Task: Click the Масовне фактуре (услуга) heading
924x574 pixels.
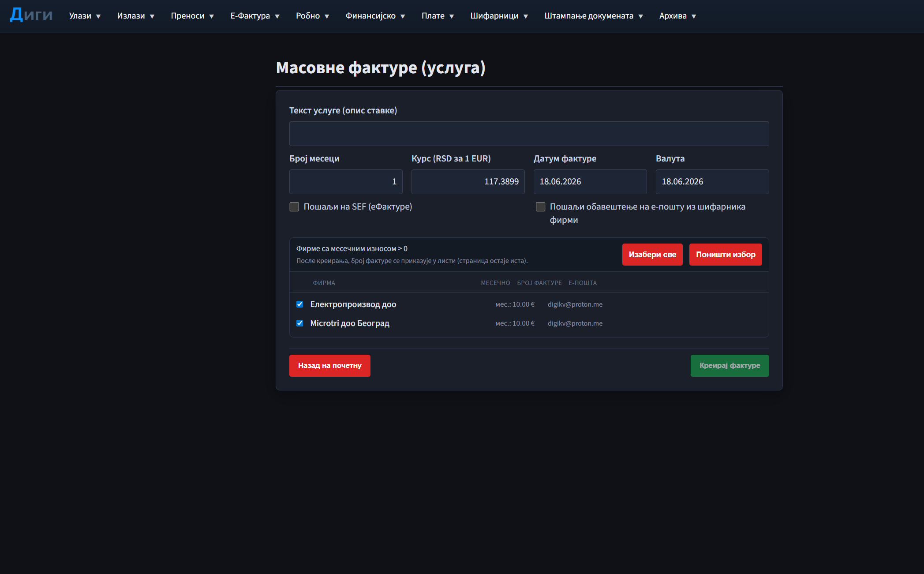Action: click(x=381, y=68)
